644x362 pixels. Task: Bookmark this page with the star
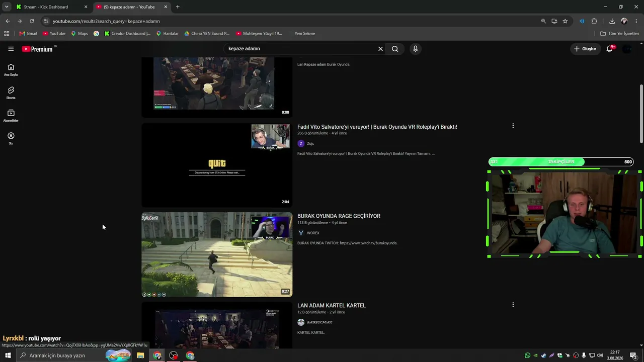click(565, 21)
